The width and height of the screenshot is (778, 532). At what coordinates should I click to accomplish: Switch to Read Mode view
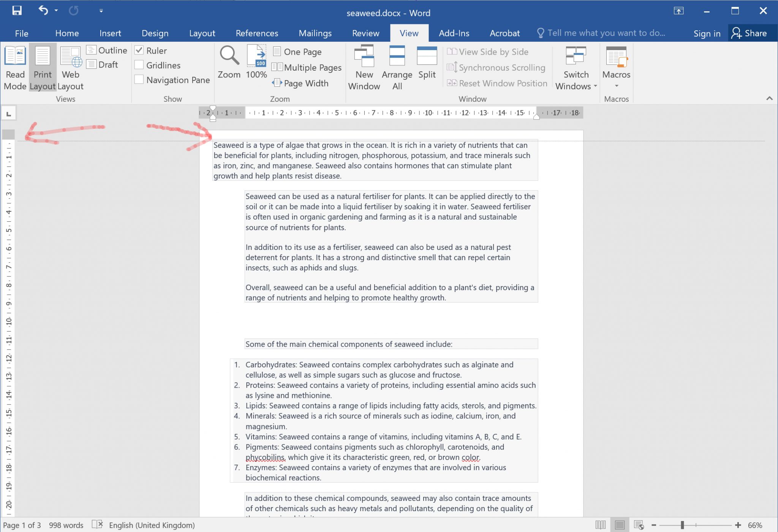pyautogui.click(x=15, y=68)
